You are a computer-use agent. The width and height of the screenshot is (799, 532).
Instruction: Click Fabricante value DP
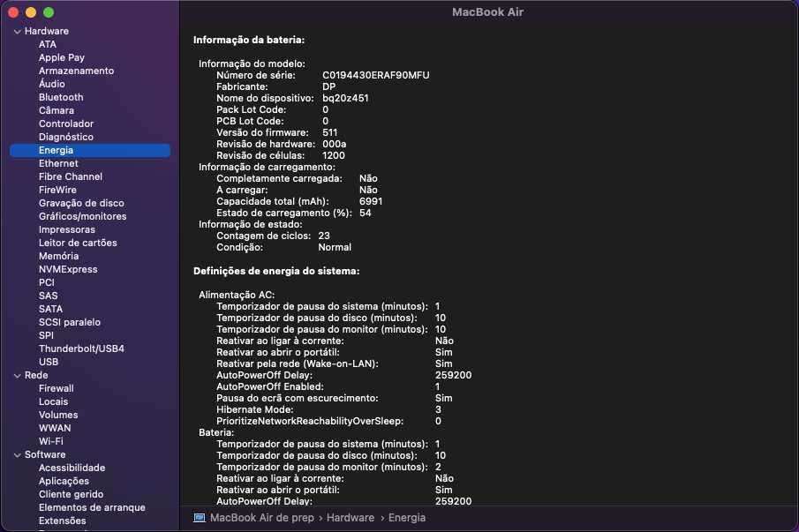(x=328, y=87)
